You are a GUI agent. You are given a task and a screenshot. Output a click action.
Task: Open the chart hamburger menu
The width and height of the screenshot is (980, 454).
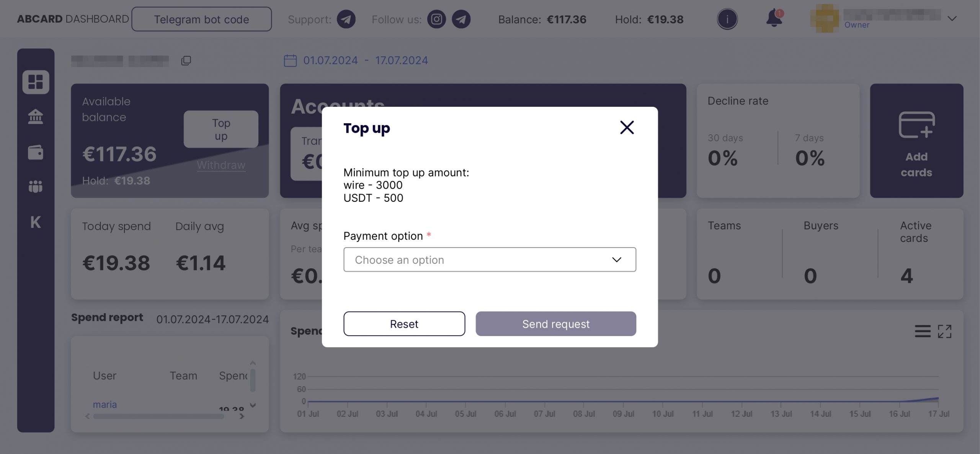[x=923, y=331]
